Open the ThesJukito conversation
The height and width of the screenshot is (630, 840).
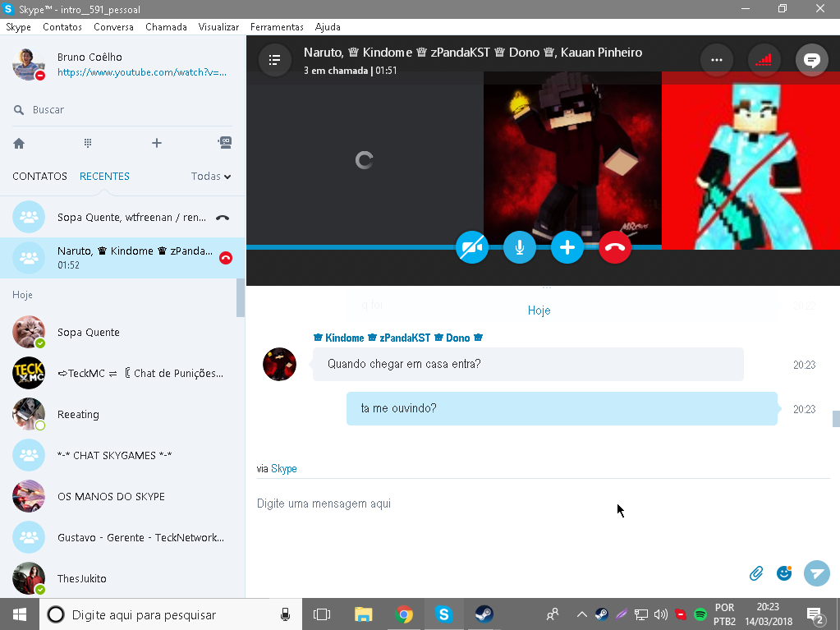[x=122, y=578]
